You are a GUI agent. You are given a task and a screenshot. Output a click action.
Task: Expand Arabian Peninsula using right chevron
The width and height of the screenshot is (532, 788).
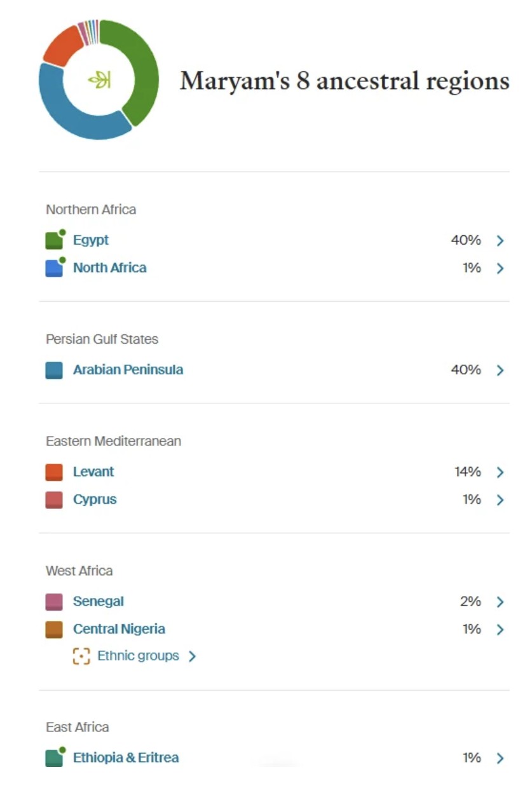click(x=500, y=370)
